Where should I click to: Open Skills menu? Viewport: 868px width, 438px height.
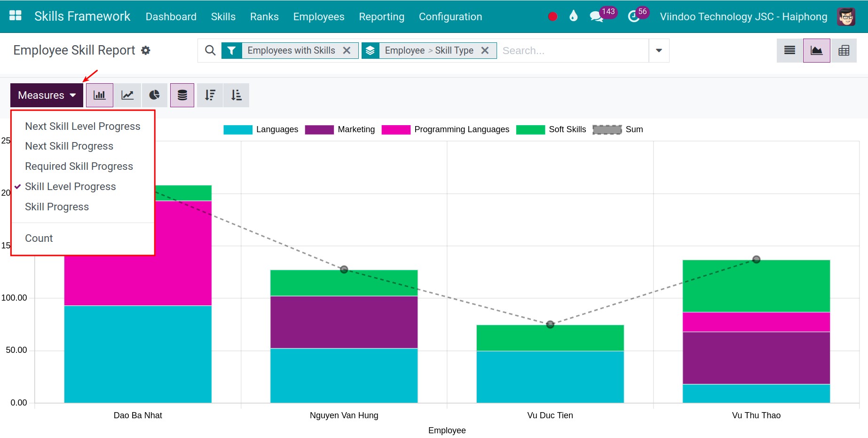point(223,16)
